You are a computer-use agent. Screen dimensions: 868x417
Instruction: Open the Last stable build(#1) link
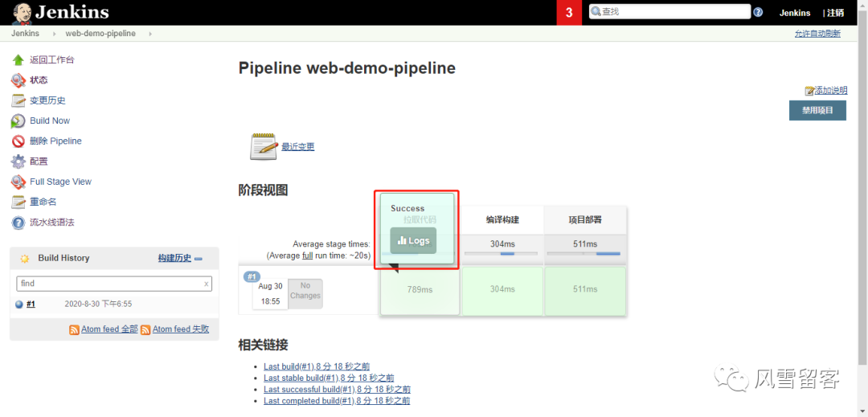click(329, 378)
